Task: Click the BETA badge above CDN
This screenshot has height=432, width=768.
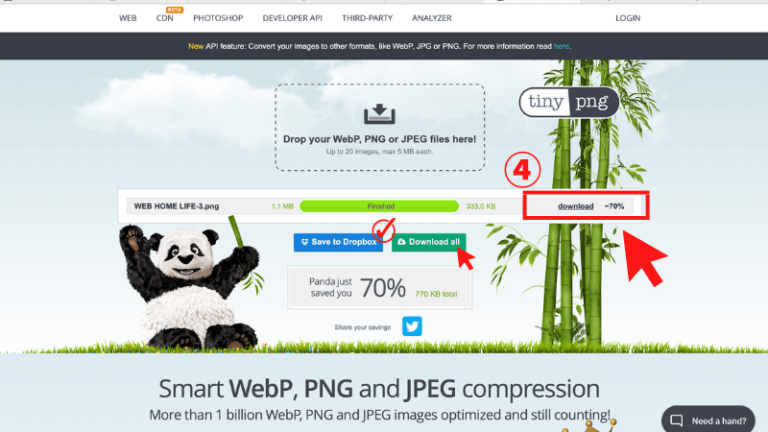Action: 174,9
